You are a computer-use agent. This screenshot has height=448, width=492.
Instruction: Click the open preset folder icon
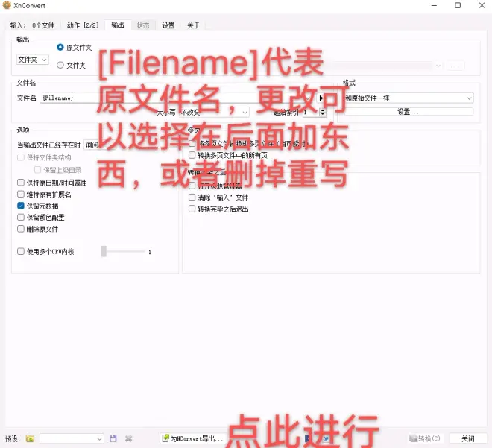[x=30, y=439]
